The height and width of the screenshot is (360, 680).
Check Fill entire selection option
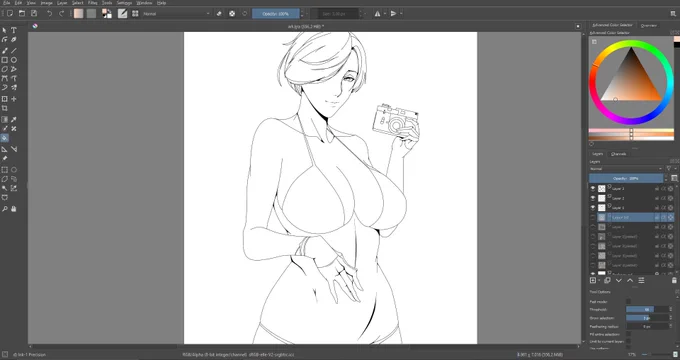pos(628,334)
